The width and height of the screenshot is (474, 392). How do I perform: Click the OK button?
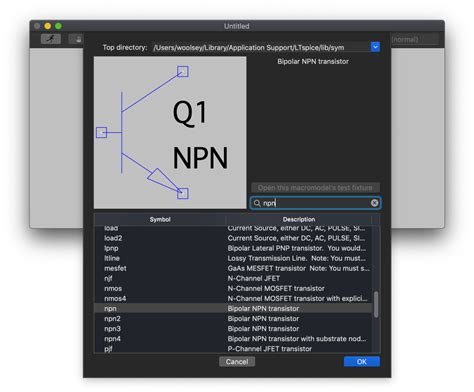tap(362, 362)
